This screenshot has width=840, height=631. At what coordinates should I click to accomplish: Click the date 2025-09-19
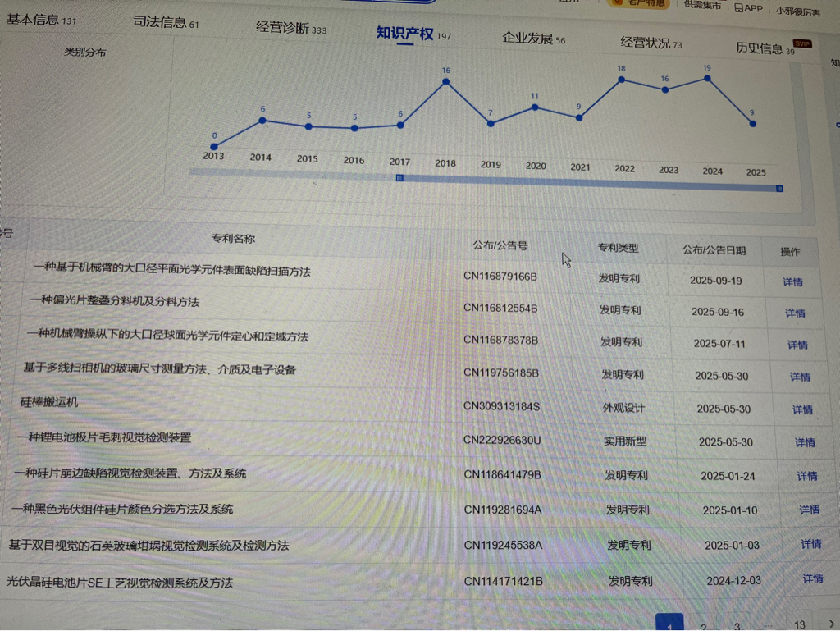pyautogui.click(x=715, y=280)
